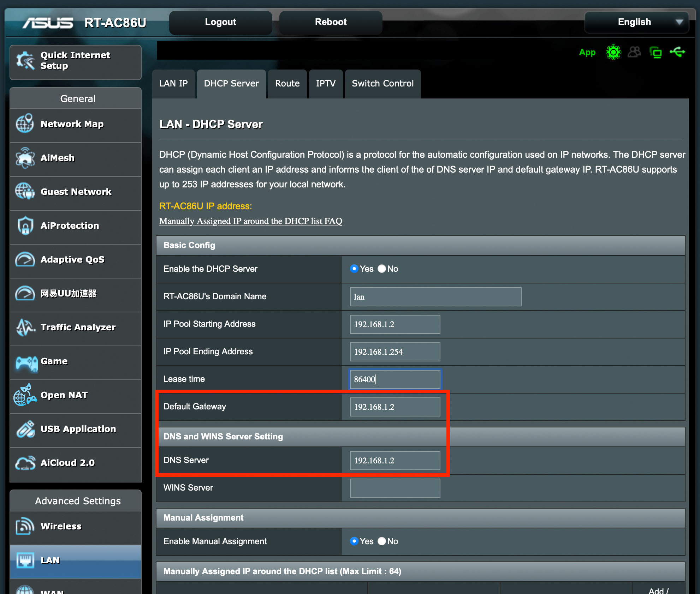Open the Manually Assigned IP FAQ link

(x=250, y=221)
